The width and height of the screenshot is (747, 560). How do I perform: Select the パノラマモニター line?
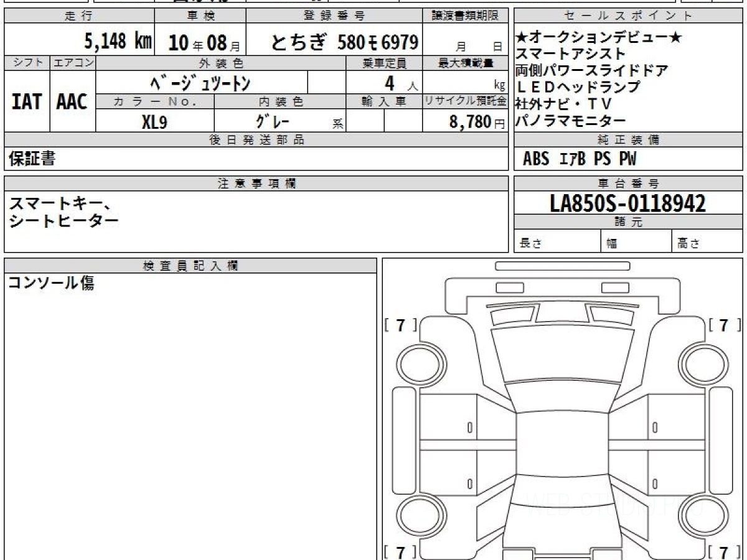(570, 121)
